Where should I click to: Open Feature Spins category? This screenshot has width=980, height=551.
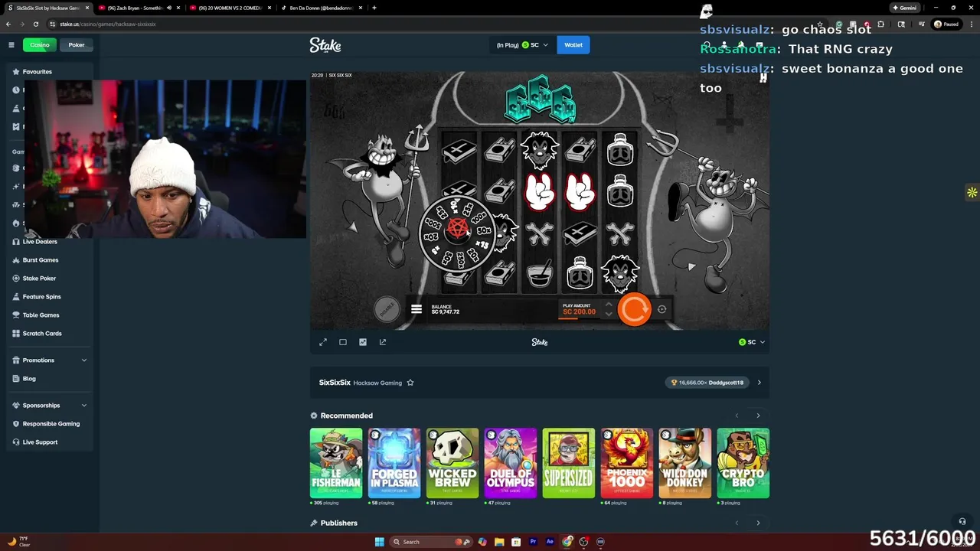[41, 297]
